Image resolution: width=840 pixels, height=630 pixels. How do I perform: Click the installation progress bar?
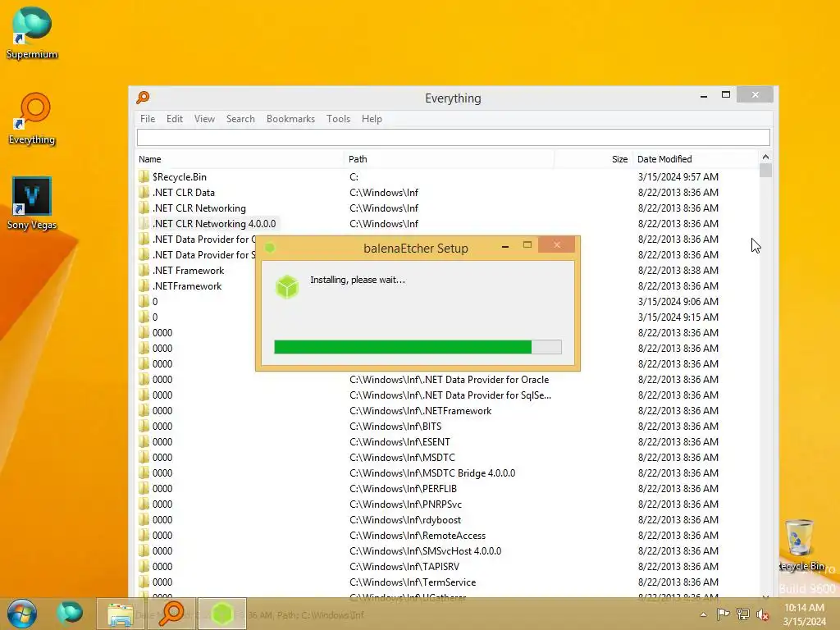pos(418,347)
